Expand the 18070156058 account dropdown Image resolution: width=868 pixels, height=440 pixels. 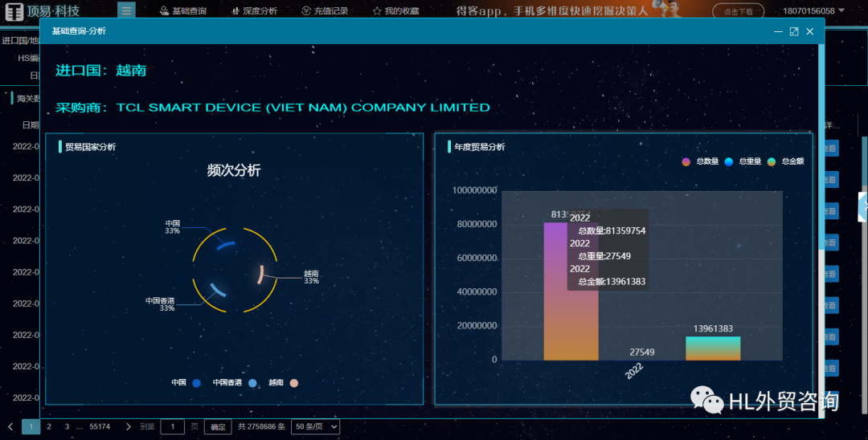(813, 10)
